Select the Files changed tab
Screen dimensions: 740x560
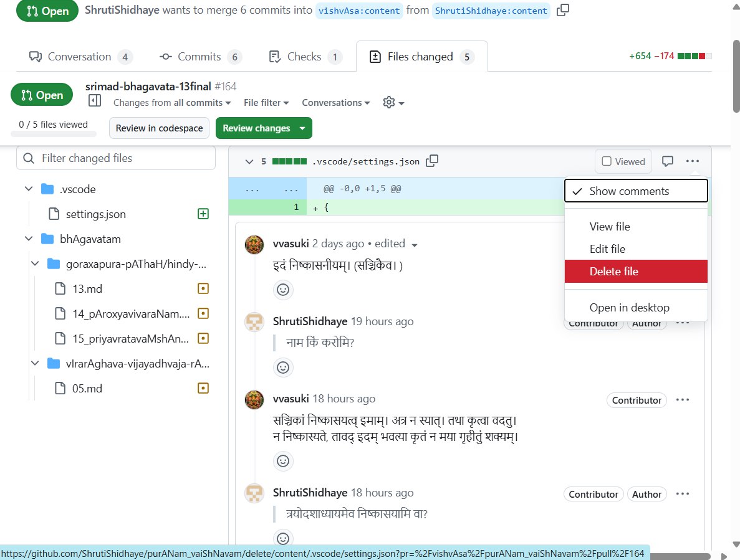click(422, 57)
